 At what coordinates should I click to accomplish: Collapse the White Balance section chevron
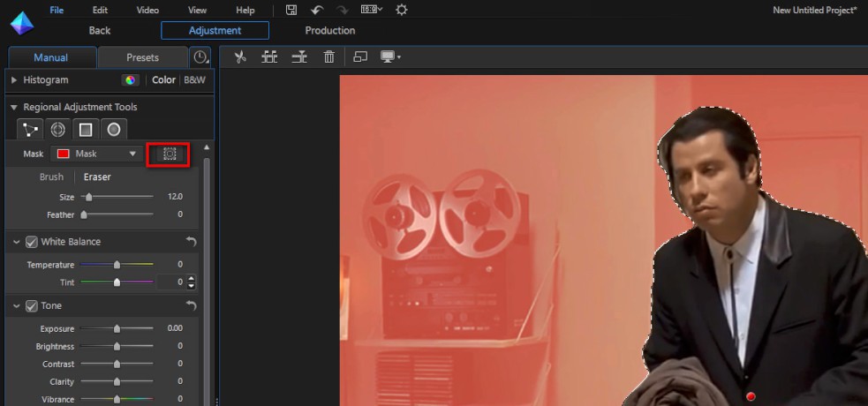tap(16, 242)
